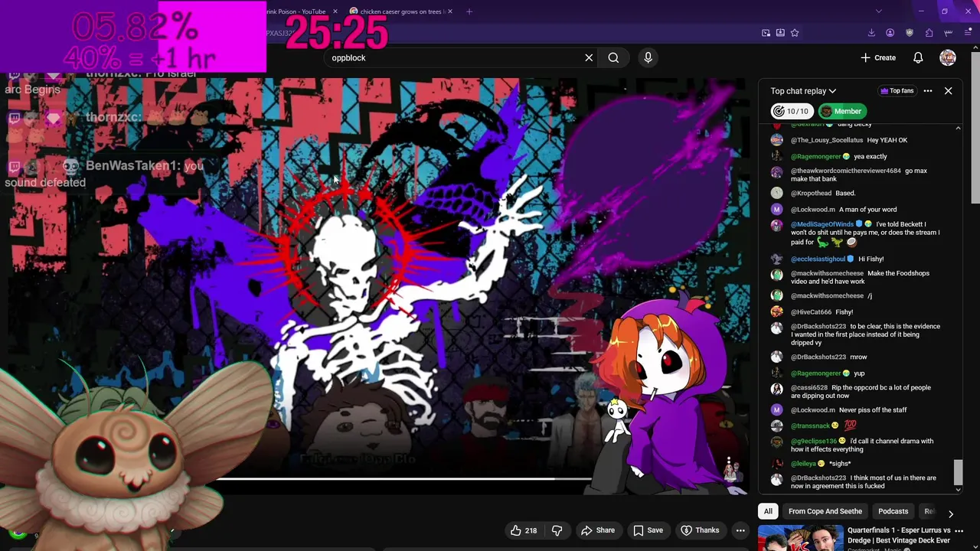The image size is (980, 551).
Task: Show more filter chips with arrow
Action: tap(951, 514)
